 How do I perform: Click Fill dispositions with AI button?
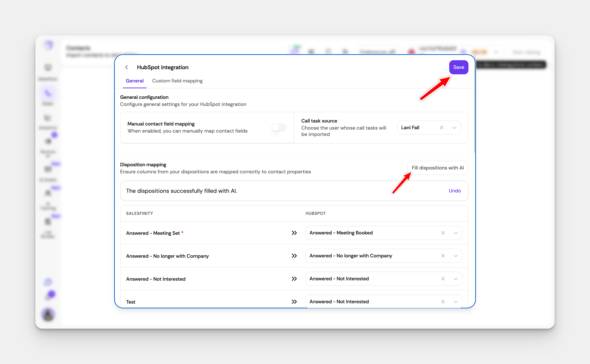tap(438, 168)
